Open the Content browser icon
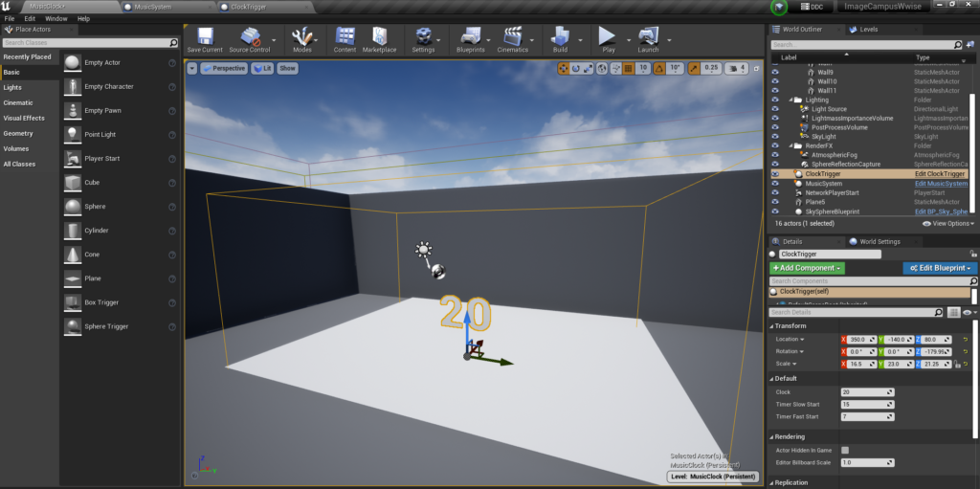 [x=345, y=36]
